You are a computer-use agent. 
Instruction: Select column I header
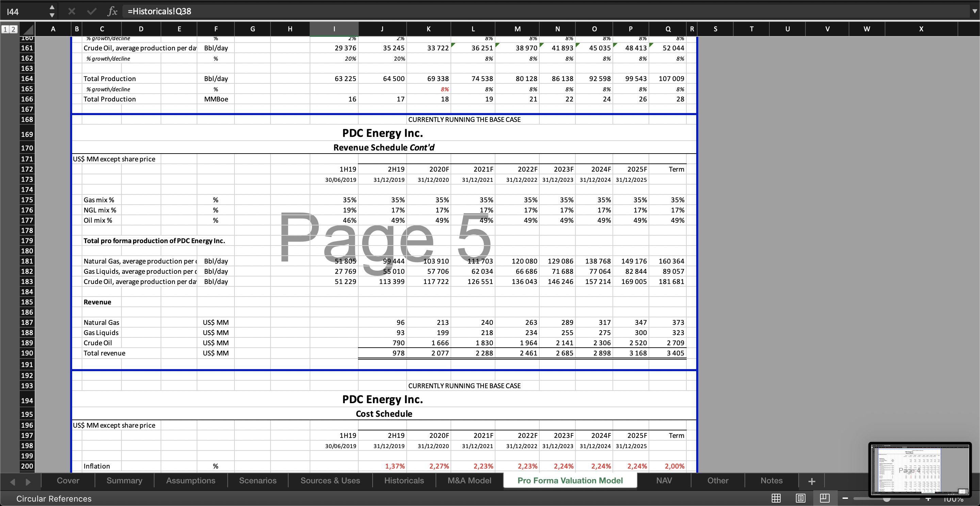(334, 29)
